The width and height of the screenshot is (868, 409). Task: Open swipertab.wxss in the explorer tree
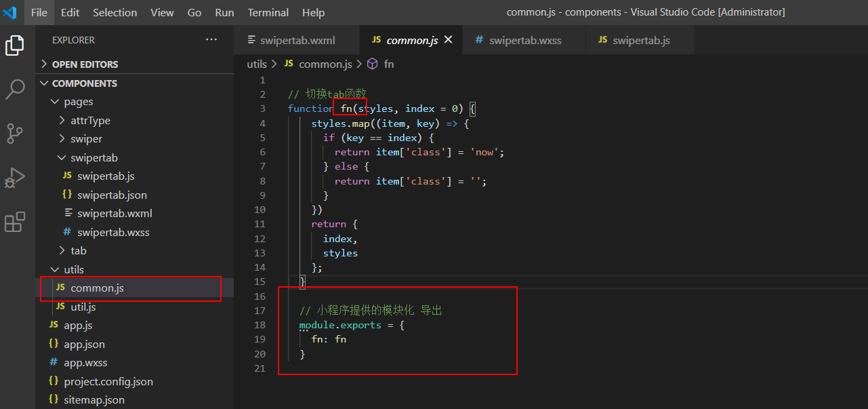coord(134,233)
